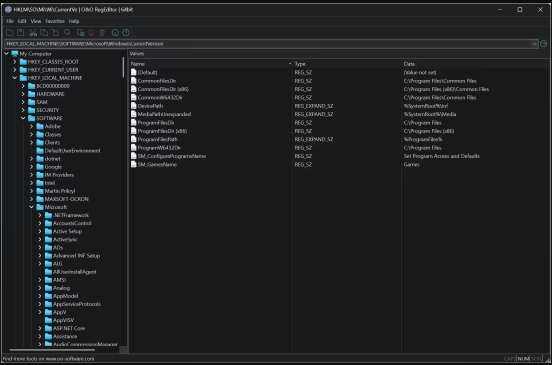Sort values by the Data column header
The height and width of the screenshot is (365, 552).
pos(475,64)
